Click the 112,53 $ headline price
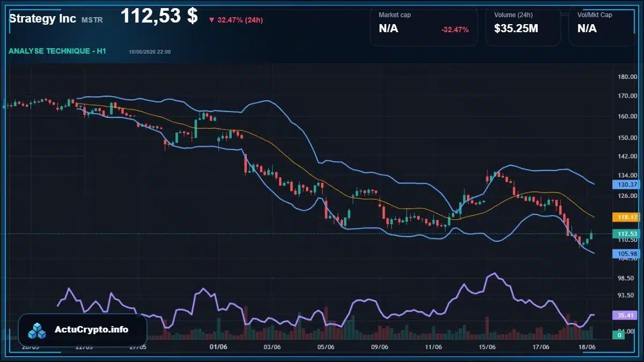 pos(159,16)
